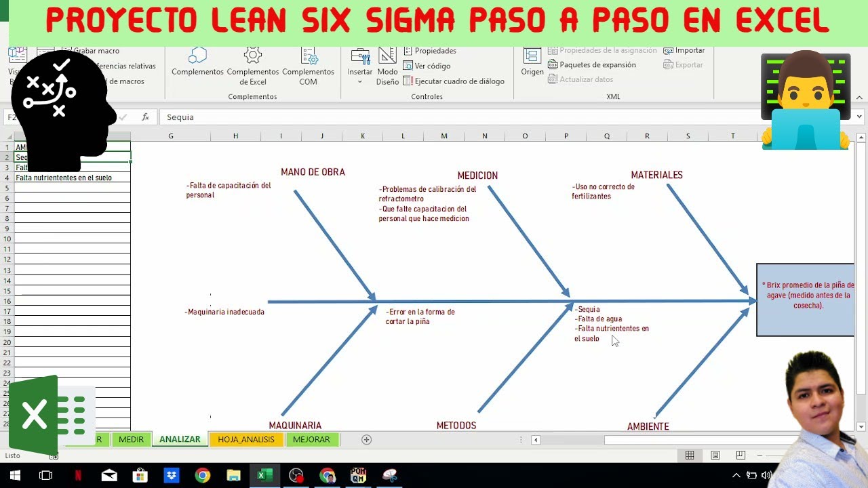
Task: Select the Brix promedio effect box
Action: (806, 300)
